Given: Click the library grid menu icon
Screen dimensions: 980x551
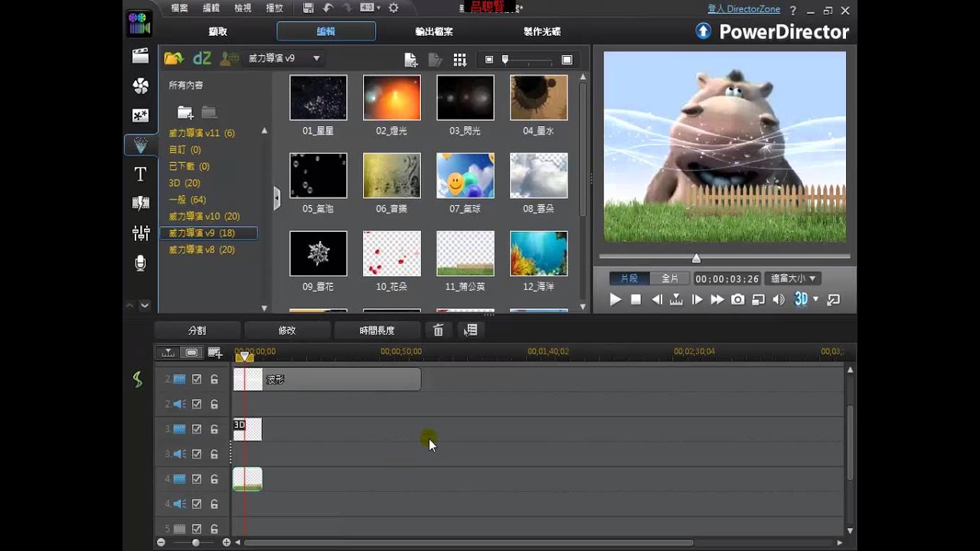Looking at the screenshot, I should [459, 60].
